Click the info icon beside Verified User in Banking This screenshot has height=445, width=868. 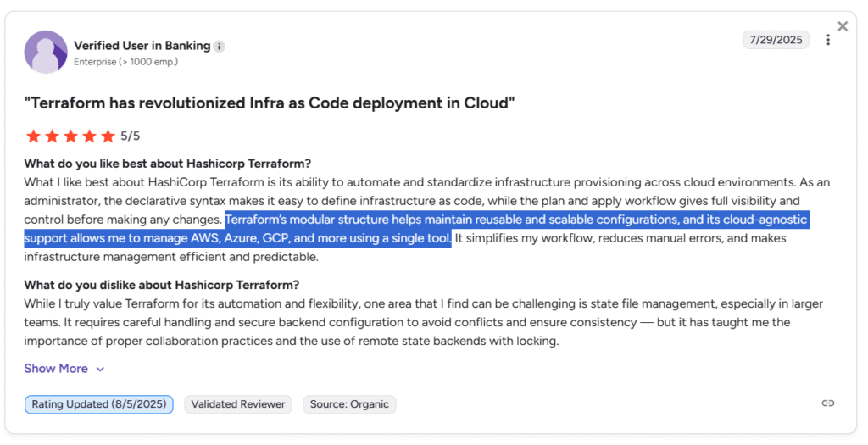[x=220, y=47]
